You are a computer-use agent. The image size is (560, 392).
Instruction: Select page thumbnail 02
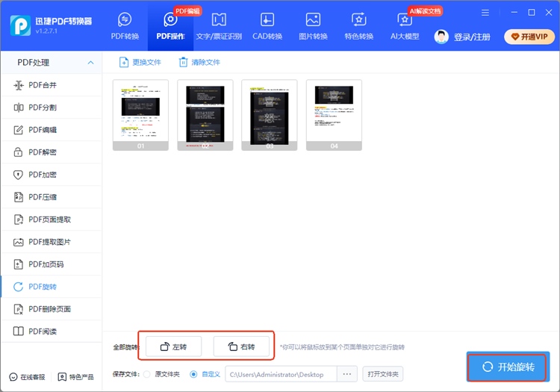pyautogui.click(x=205, y=115)
